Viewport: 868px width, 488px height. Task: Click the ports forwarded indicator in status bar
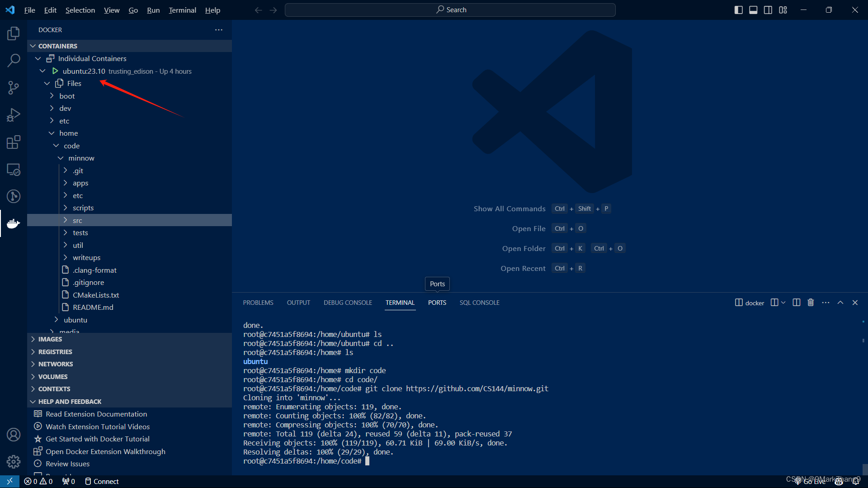[x=69, y=481]
